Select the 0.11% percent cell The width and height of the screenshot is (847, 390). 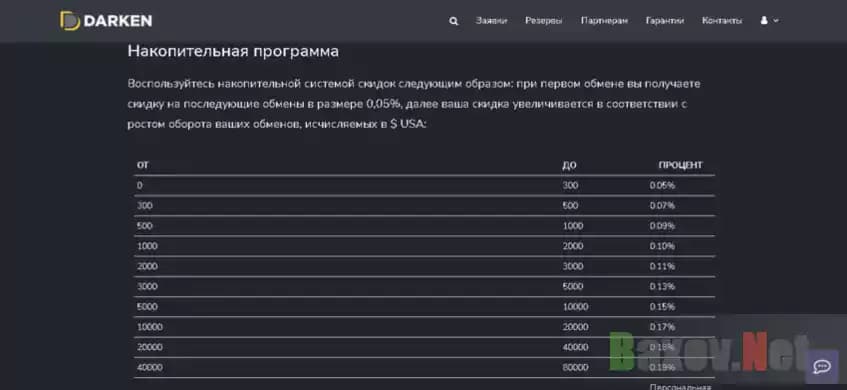point(662,266)
